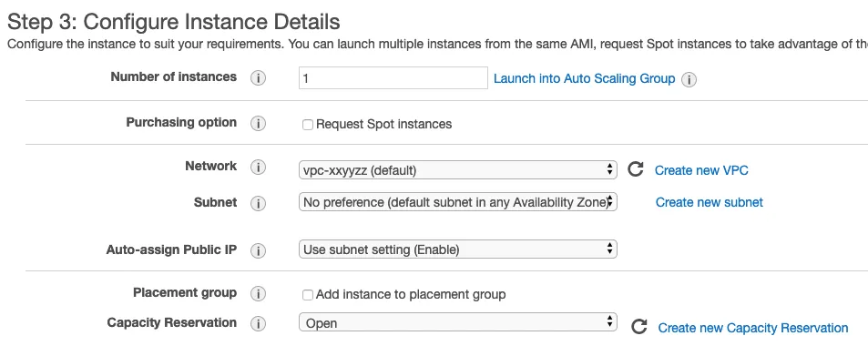Viewport: 868px width, 346px height.
Task: Check Add instance to placement group
Action: 308,295
